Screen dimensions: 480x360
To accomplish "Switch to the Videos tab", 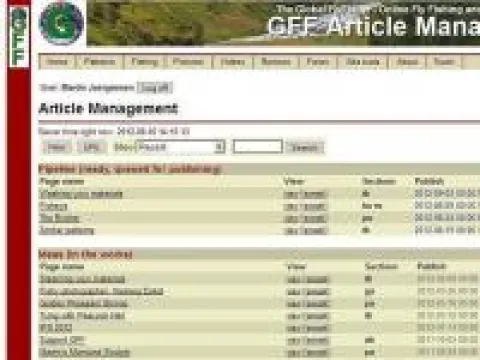I will (233, 62).
